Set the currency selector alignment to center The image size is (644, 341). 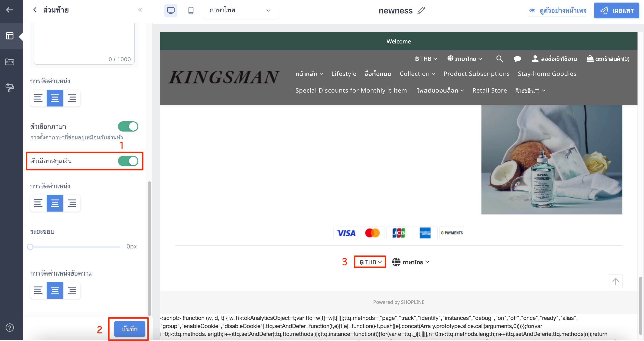(55, 203)
